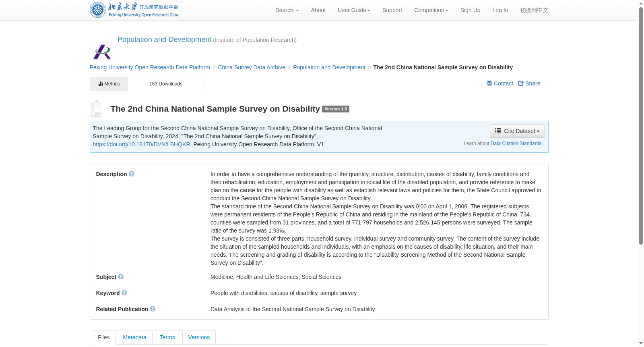644x347 pixels.
Task: Click the help icon next to Description
Action: 131,174
